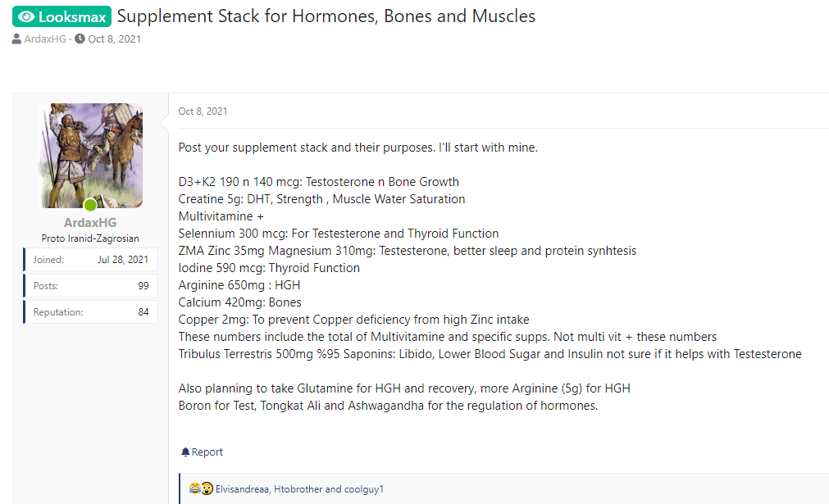Click the bell icon next to Report

tap(185, 452)
